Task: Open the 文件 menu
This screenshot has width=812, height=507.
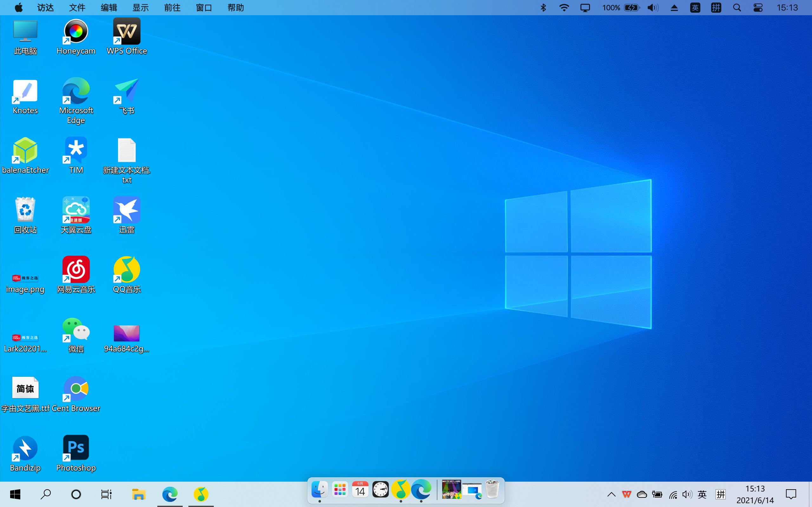Action: (x=76, y=7)
